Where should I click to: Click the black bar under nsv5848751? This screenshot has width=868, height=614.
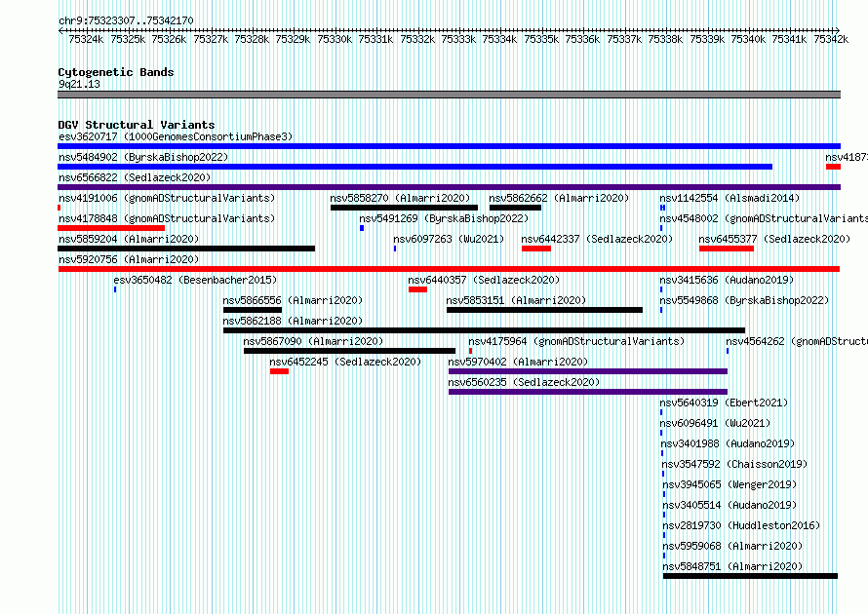[751, 576]
